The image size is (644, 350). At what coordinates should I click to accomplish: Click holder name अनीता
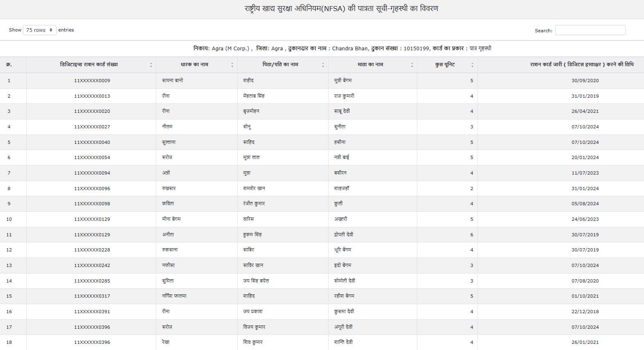click(x=168, y=235)
